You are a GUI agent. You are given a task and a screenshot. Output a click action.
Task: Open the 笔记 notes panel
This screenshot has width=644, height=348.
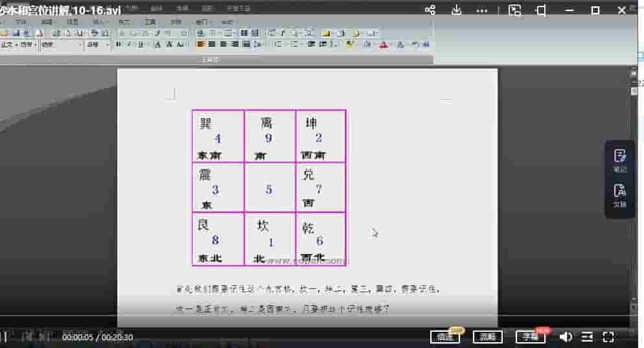(620, 160)
